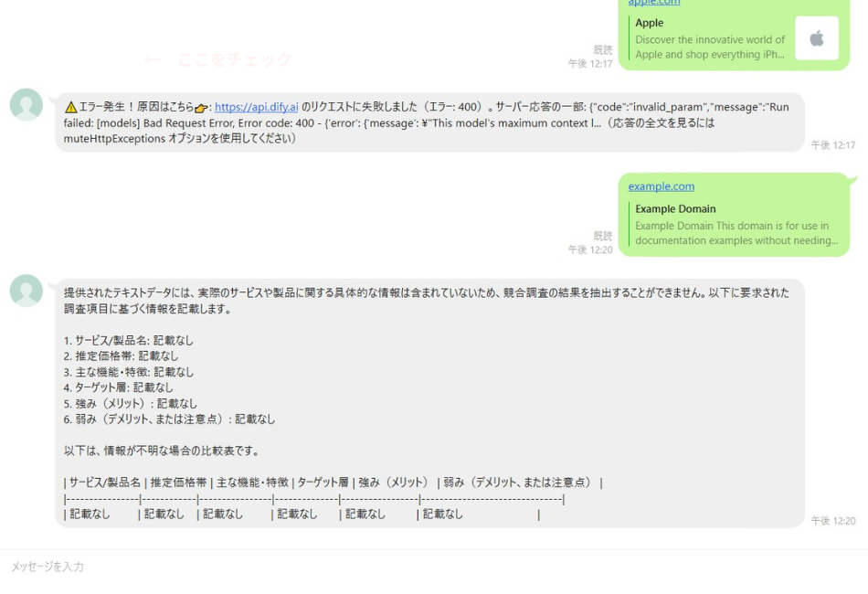The height and width of the screenshot is (594, 868).
Task: Click the bottom bot avatar next to the comparison table
Action: [x=25, y=290]
